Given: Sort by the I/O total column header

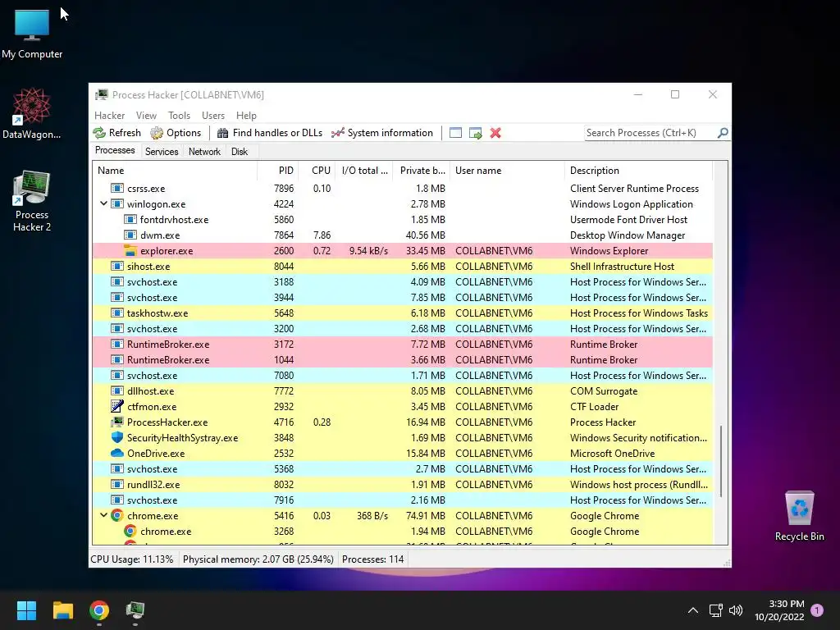Looking at the screenshot, I should point(364,171).
